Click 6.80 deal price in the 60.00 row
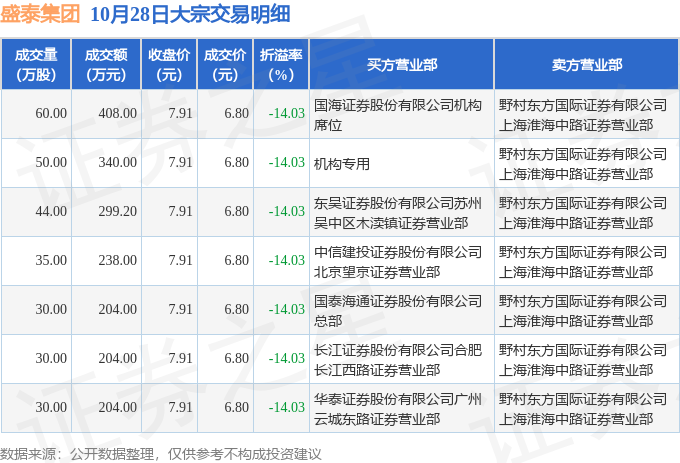This screenshot has width=680, height=463. coord(236,114)
